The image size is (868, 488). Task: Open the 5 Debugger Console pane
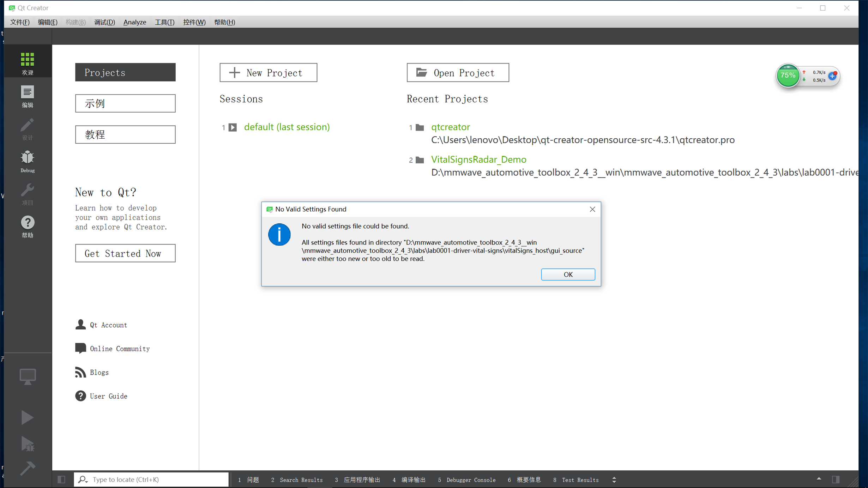click(x=466, y=480)
